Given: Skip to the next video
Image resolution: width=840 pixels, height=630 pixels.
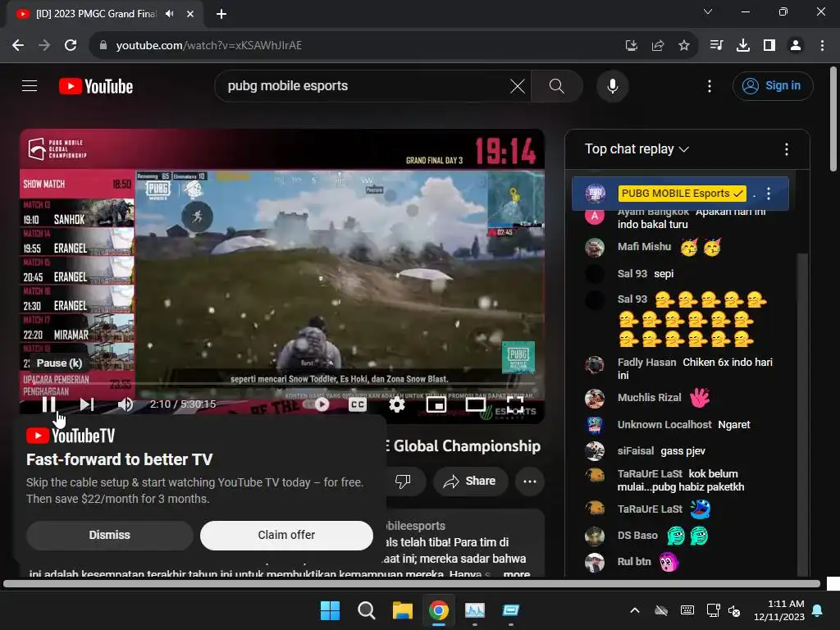Looking at the screenshot, I should (x=87, y=404).
